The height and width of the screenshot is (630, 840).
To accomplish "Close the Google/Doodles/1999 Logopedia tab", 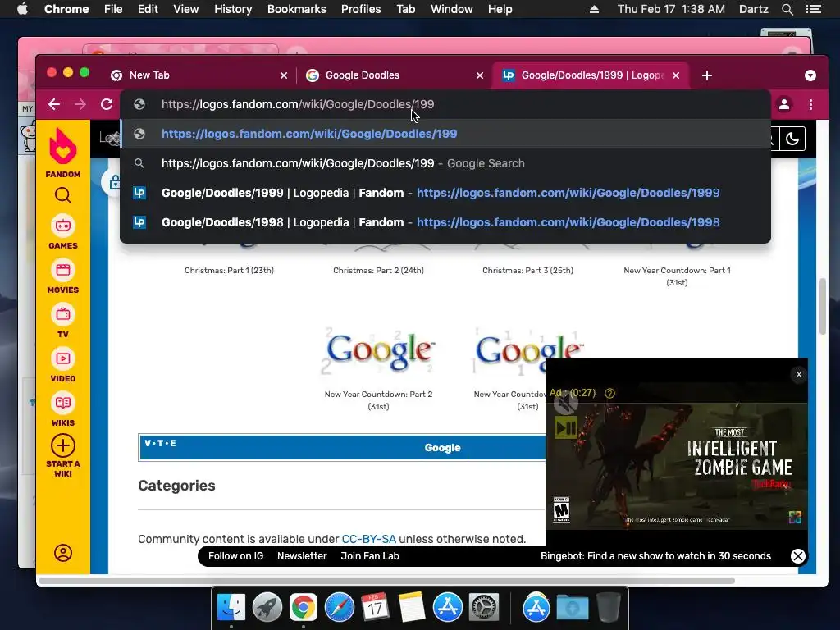I will (x=676, y=75).
